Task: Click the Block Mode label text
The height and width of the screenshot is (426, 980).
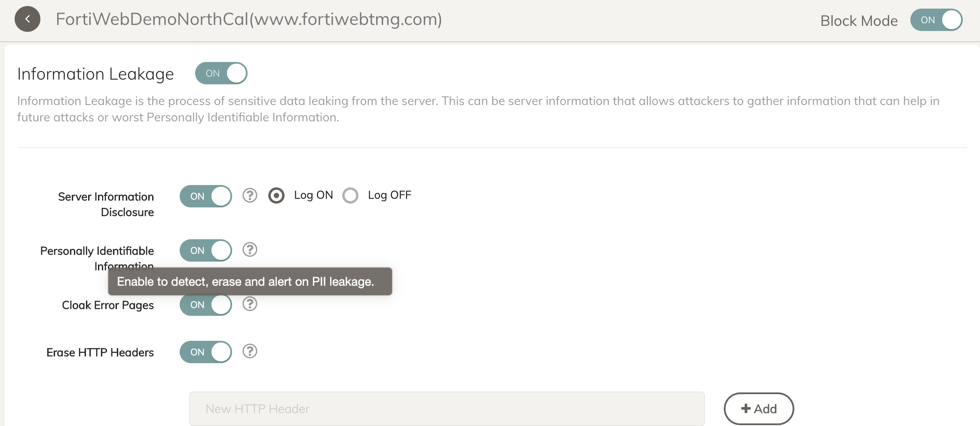Action: click(859, 21)
